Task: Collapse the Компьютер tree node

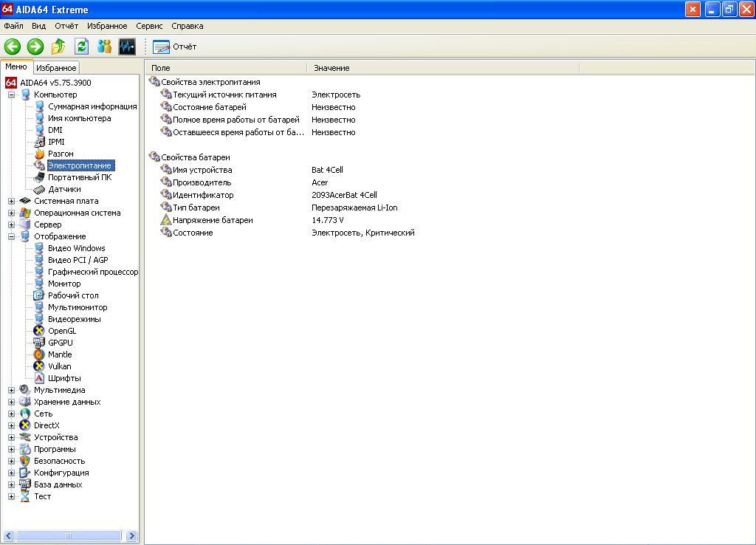Action: (x=12, y=95)
